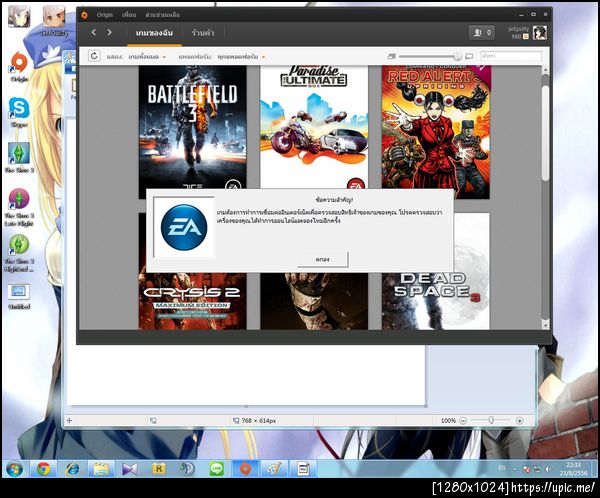Select the Crysis 2 Maximum Edition cover
This screenshot has width=600, height=498.
(192, 301)
